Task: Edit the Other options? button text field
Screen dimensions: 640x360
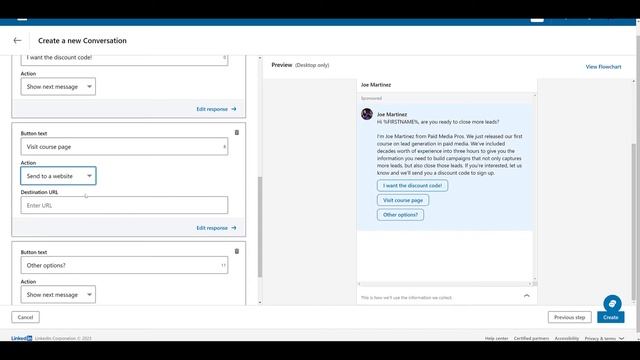Action: pyautogui.click(x=124, y=265)
